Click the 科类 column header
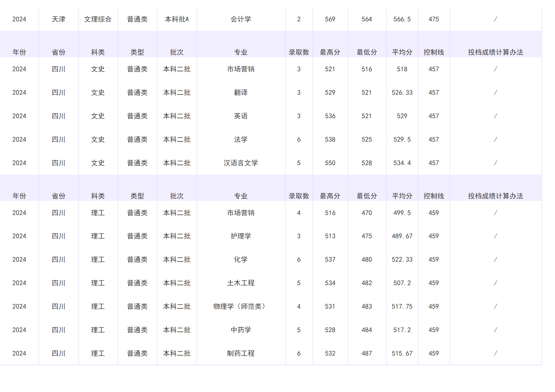The image size is (555, 392). click(98, 52)
